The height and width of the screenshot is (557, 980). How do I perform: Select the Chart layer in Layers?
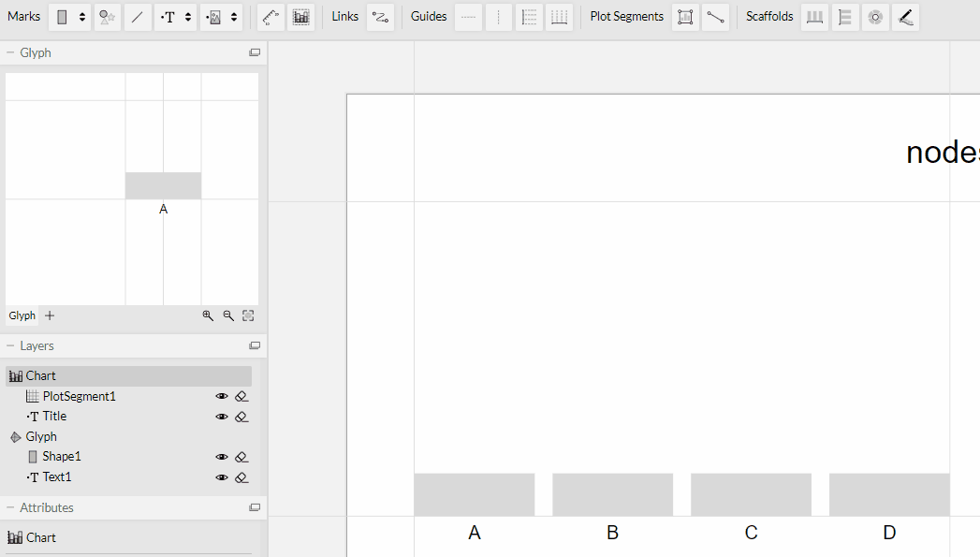pyautogui.click(x=42, y=375)
